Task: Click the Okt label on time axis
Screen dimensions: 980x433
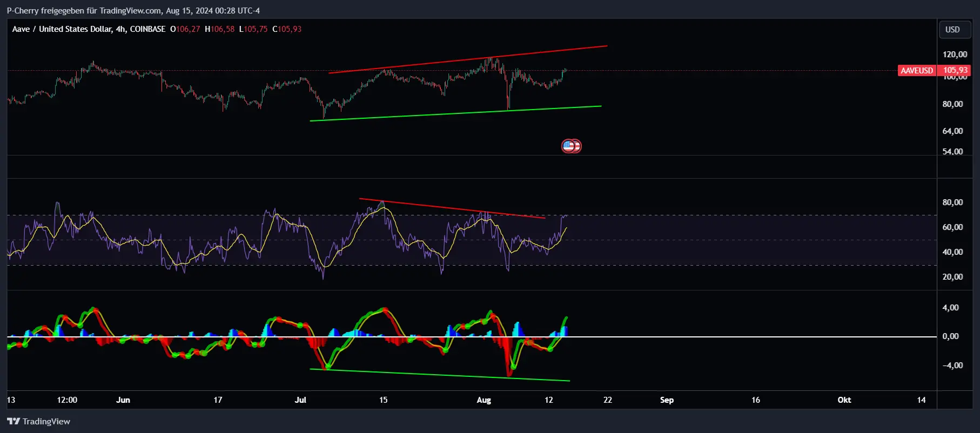Action: click(x=844, y=400)
